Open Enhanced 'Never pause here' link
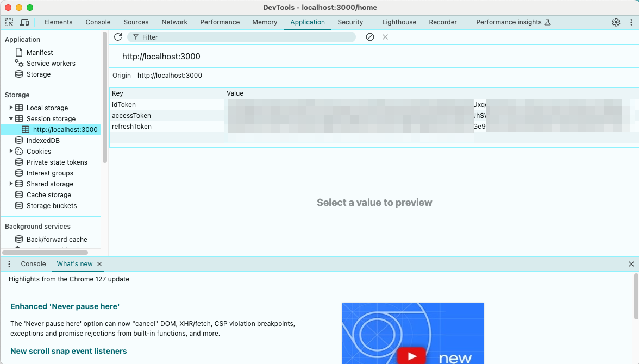 pos(65,306)
